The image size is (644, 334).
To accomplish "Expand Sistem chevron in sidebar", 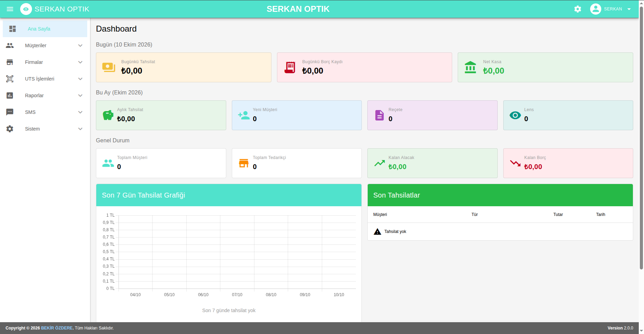I will [x=80, y=129].
